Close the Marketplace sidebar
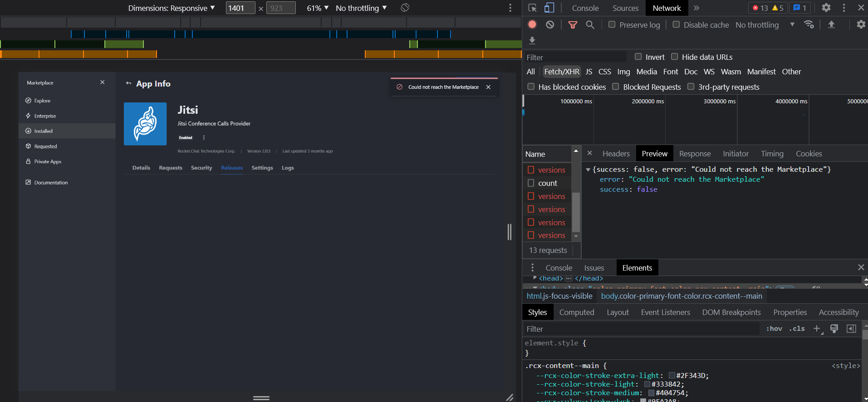Image resolution: width=868 pixels, height=402 pixels. point(103,82)
